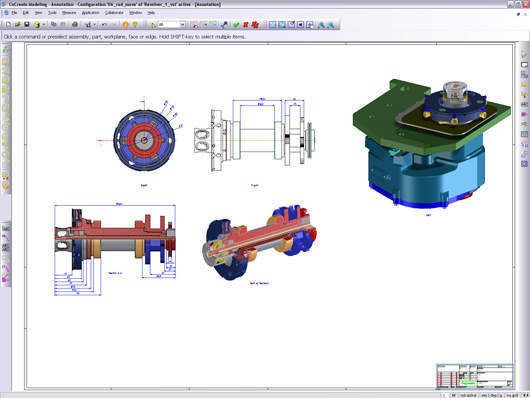The image size is (530, 398).
Task: Click 'not active' status bar entry
Action: (468, 395)
